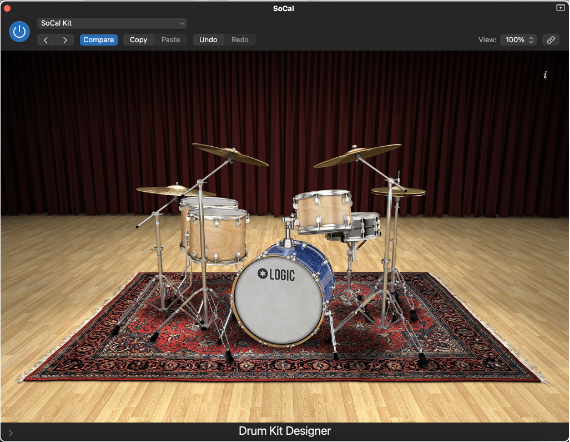570x442 pixels.
Task: Toggle the link icon button
Action: coord(551,40)
